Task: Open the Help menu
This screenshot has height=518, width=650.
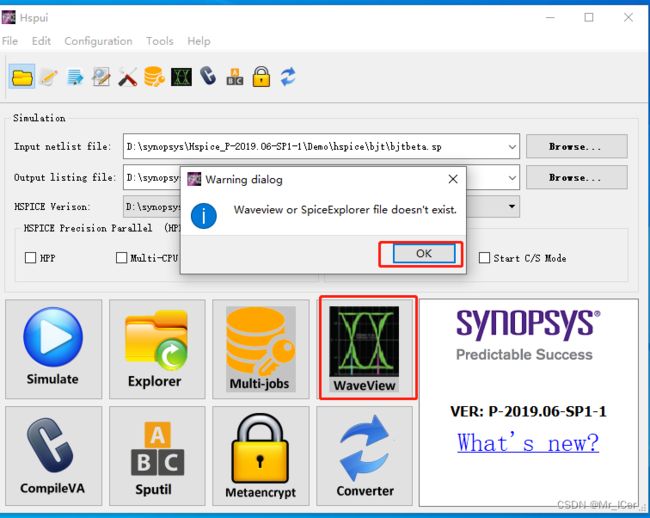Action: [199, 41]
